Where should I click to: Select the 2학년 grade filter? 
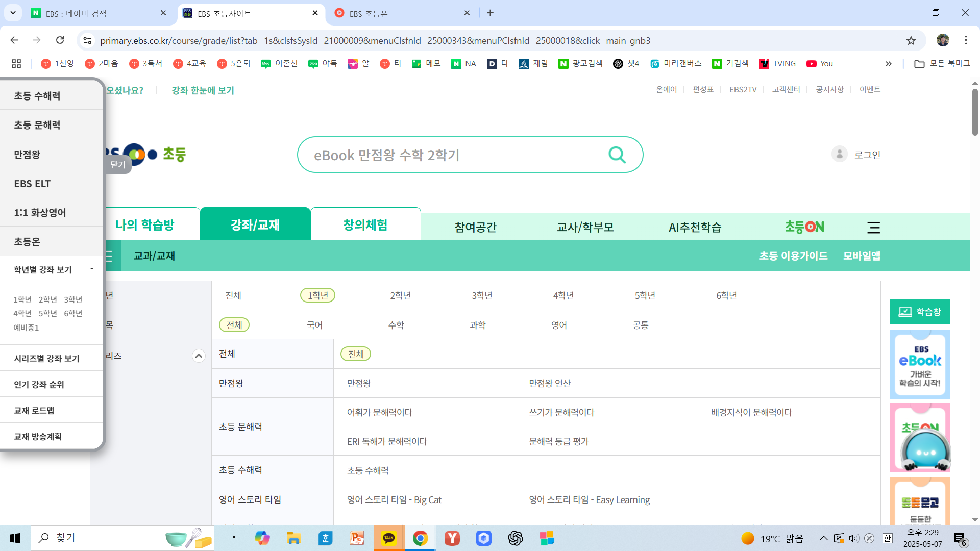pyautogui.click(x=400, y=295)
